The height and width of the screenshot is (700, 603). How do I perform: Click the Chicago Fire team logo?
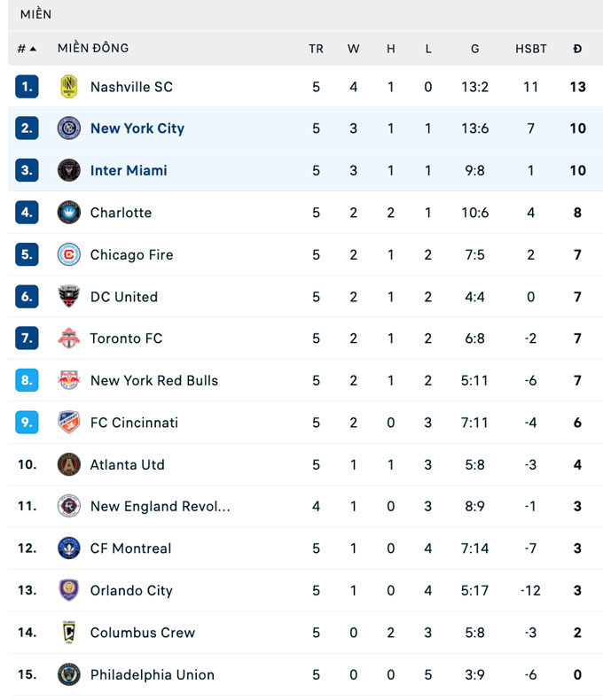(x=68, y=254)
